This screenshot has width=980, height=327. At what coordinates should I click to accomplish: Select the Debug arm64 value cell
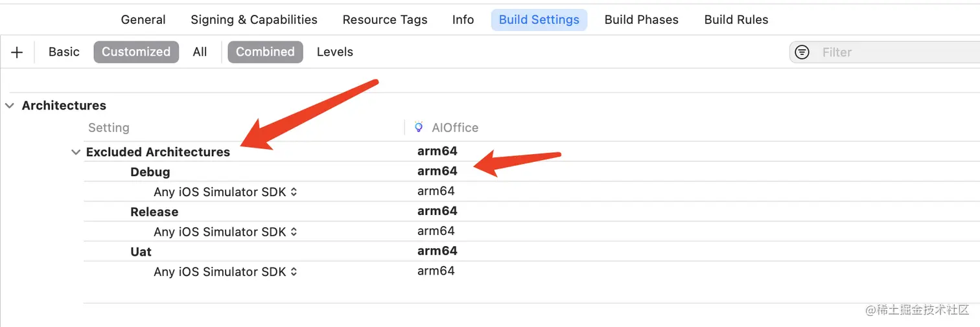click(437, 172)
